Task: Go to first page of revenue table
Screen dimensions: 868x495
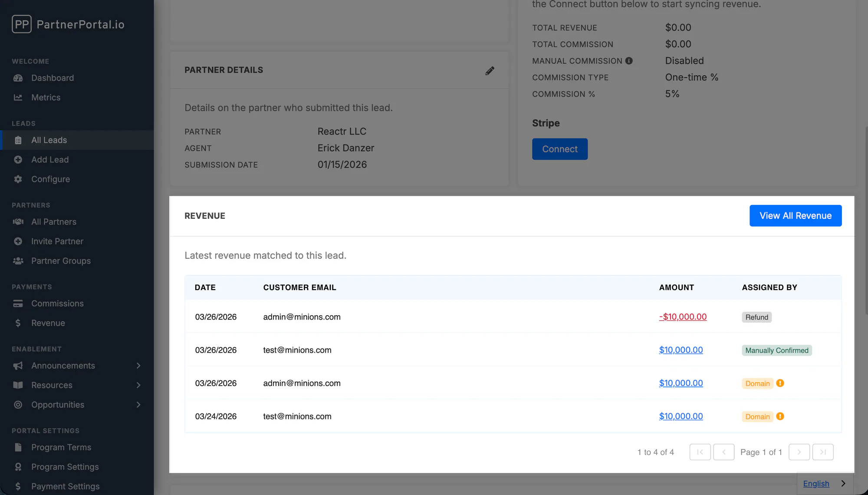Action: [700, 452]
